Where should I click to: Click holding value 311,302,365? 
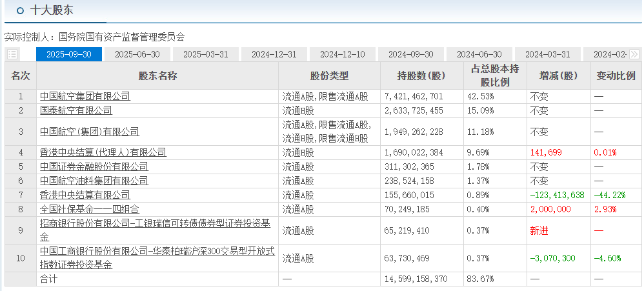coord(410,166)
